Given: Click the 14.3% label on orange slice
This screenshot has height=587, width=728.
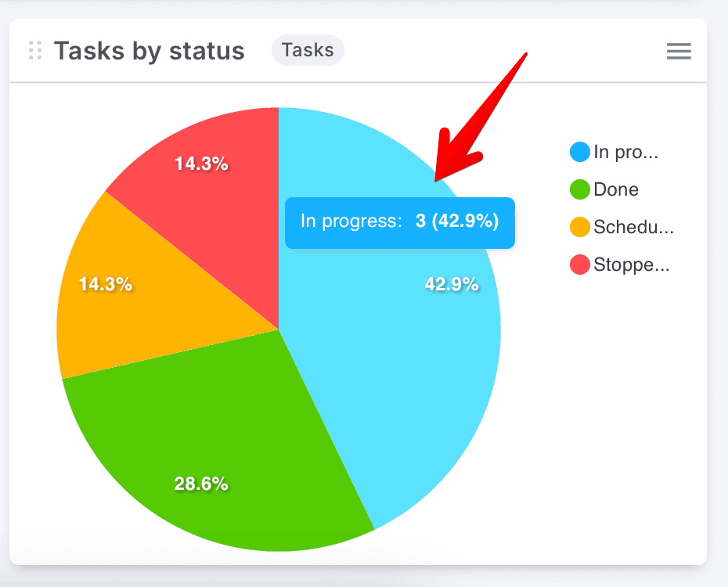Looking at the screenshot, I should (106, 285).
